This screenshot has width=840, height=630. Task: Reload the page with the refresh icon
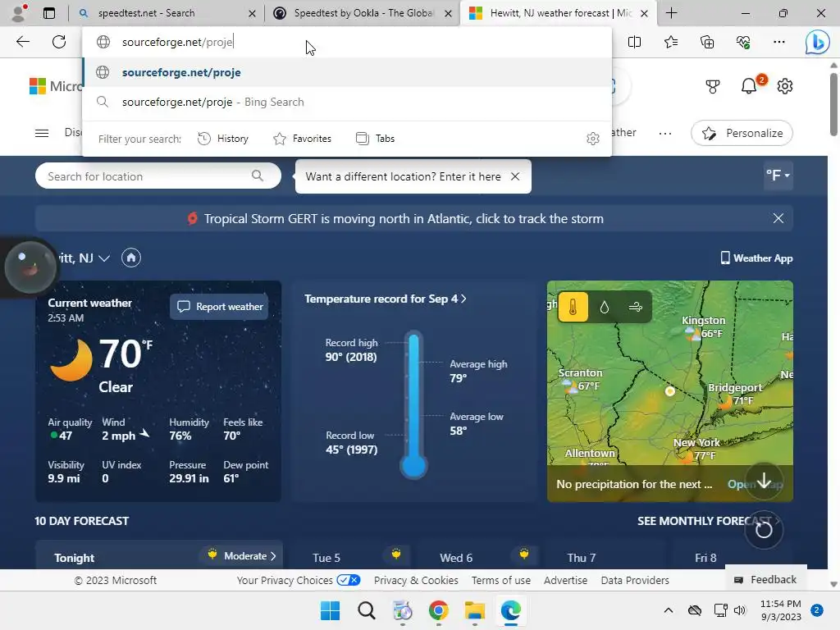point(59,42)
